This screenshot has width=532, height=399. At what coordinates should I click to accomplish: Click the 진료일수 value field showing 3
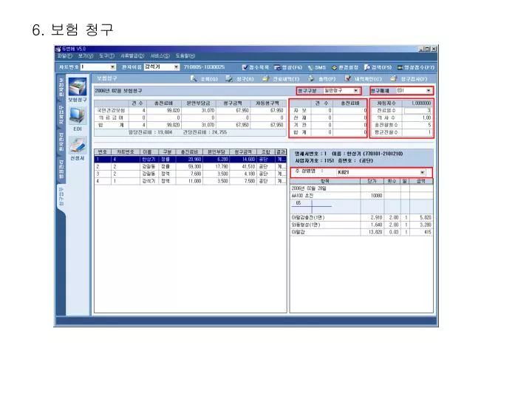tap(417, 111)
